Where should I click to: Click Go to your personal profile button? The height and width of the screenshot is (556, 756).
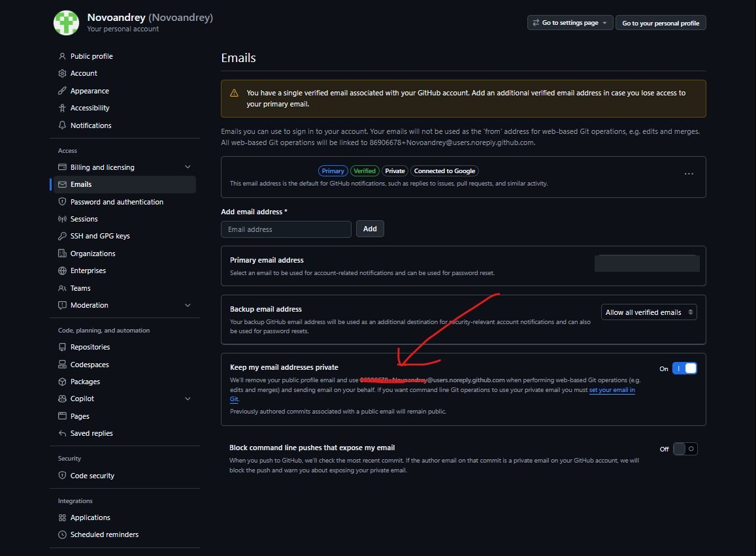[x=661, y=23]
